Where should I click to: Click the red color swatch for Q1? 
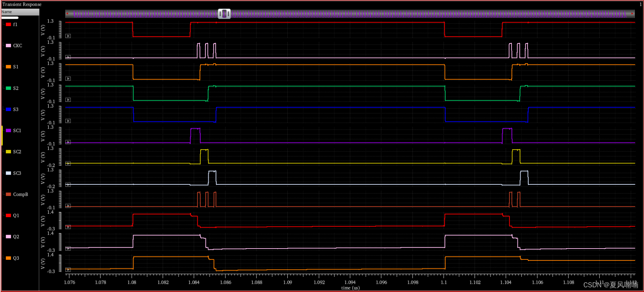click(8, 215)
